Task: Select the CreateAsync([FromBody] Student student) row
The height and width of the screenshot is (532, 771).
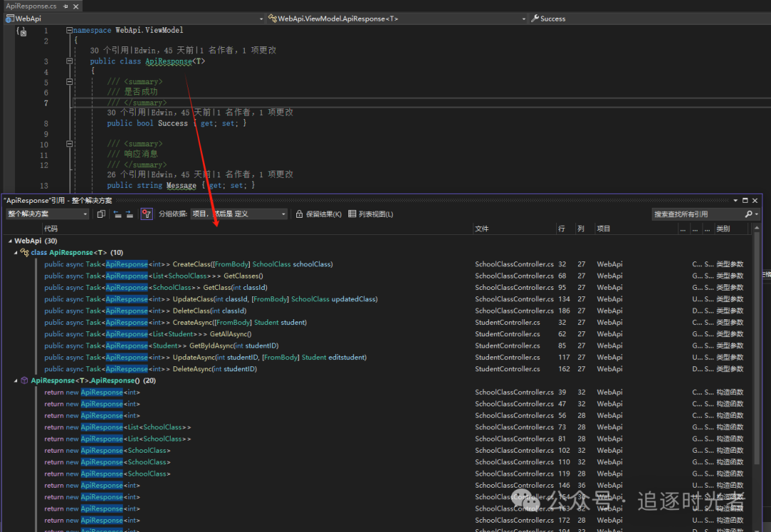Action: 394,323
